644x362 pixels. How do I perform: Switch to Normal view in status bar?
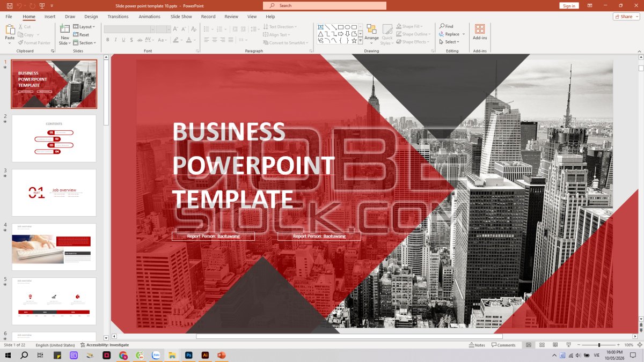pyautogui.click(x=529, y=345)
